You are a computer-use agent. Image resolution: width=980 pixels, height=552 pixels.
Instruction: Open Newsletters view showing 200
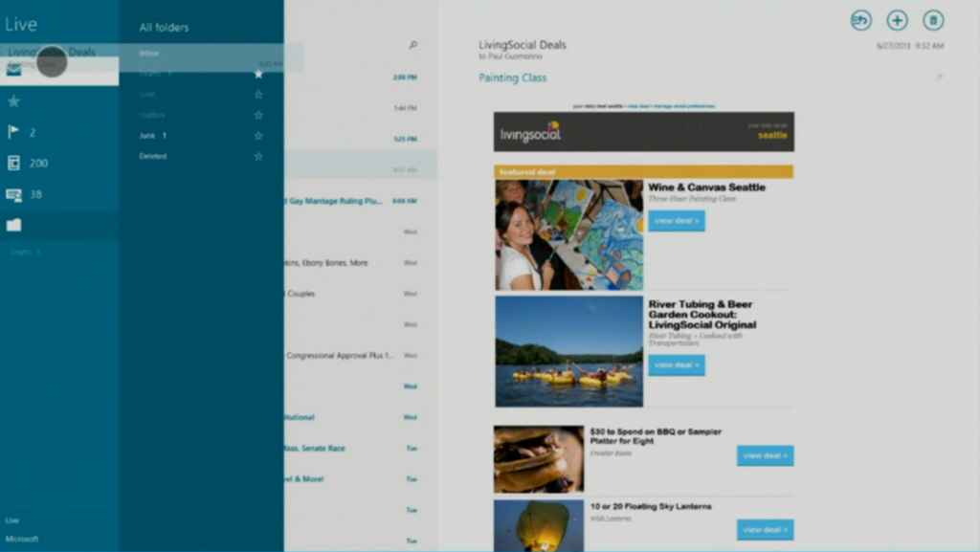point(28,163)
